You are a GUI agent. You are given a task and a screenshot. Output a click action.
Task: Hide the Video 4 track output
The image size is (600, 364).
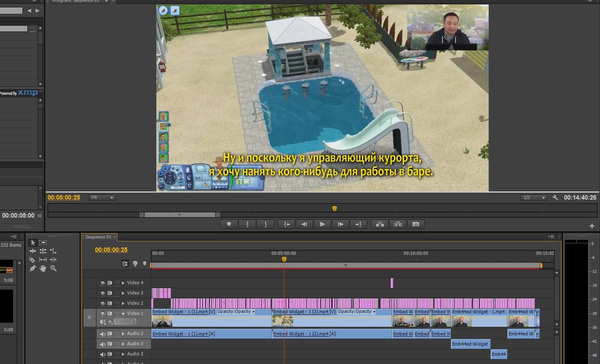[x=103, y=283]
